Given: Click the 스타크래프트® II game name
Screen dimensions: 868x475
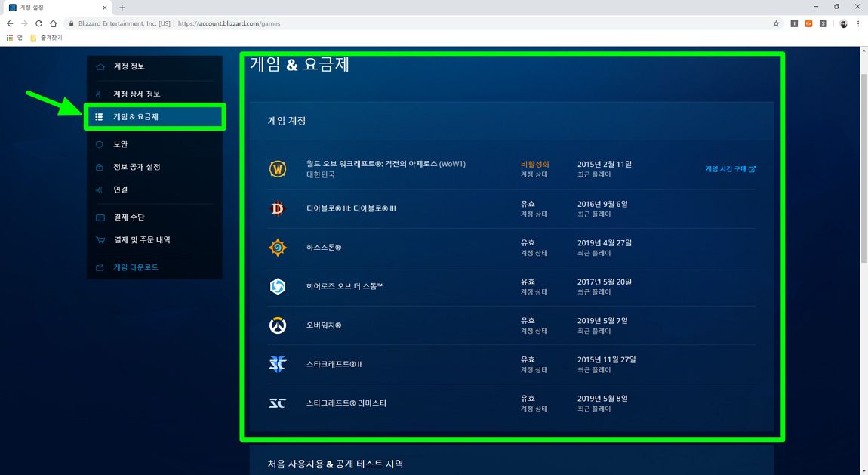Looking at the screenshot, I should [x=334, y=364].
